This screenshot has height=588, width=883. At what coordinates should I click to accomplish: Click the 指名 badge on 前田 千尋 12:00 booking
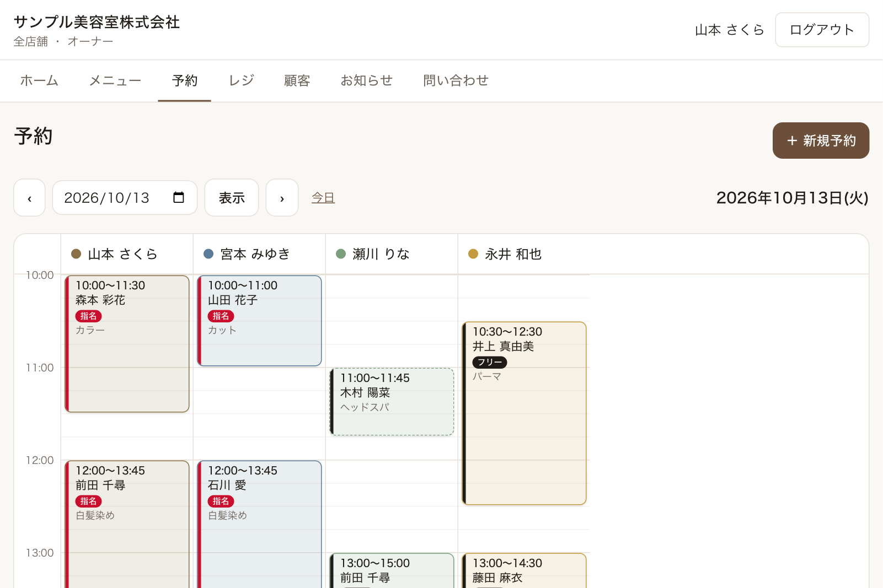88,501
